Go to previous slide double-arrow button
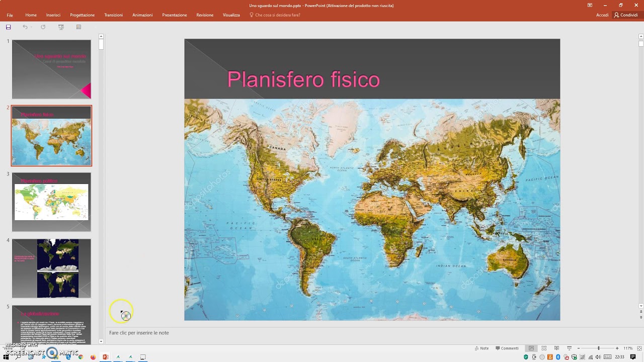Screen dimensions: 644x362 pos(641,312)
